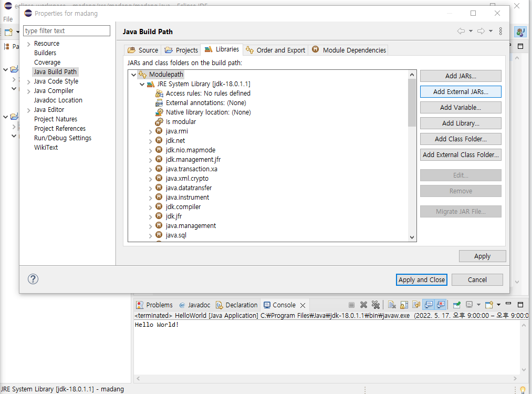Toggle show console on standard error change
The image size is (532, 394).
[441, 305]
